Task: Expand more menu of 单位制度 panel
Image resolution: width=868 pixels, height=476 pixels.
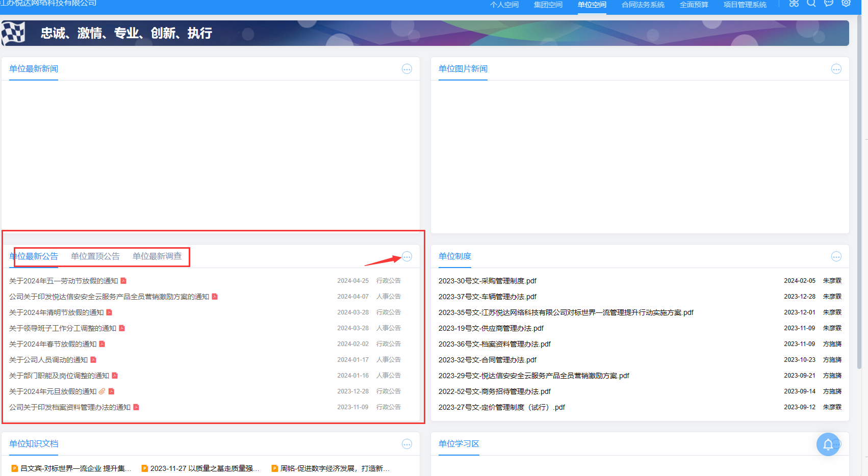Action: pyautogui.click(x=836, y=257)
